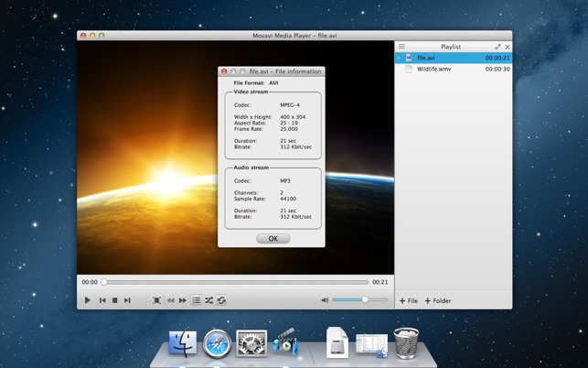Screen dimensions: 588x368
Task: Add a folder with the + Folder button
Action: coord(438,301)
